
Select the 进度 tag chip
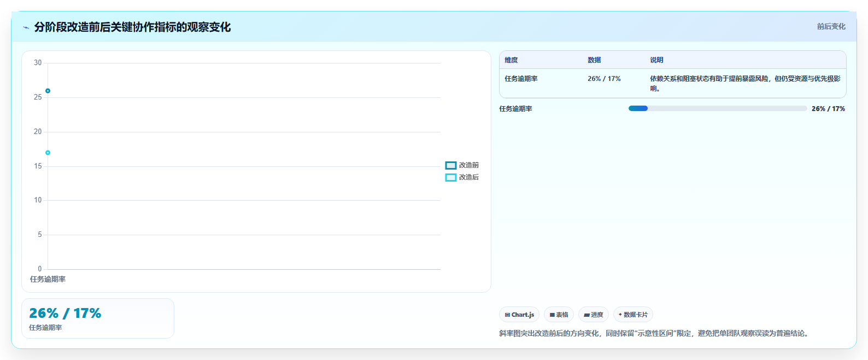click(x=594, y=315)
